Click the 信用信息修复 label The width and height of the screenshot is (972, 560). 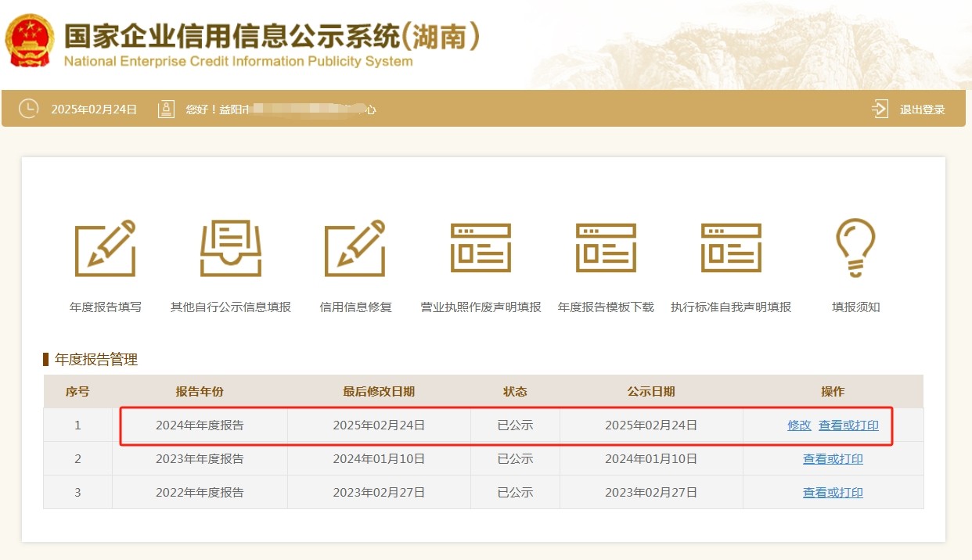coord(355,307)
